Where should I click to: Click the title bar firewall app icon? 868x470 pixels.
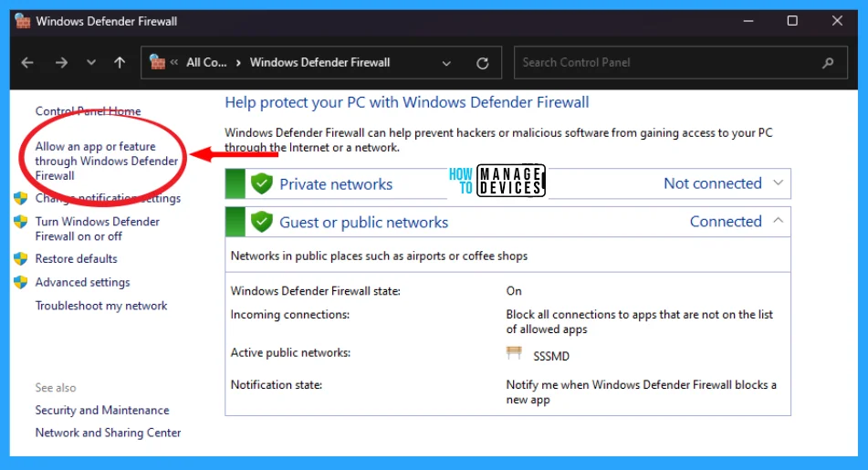click(x=23, y=21)
